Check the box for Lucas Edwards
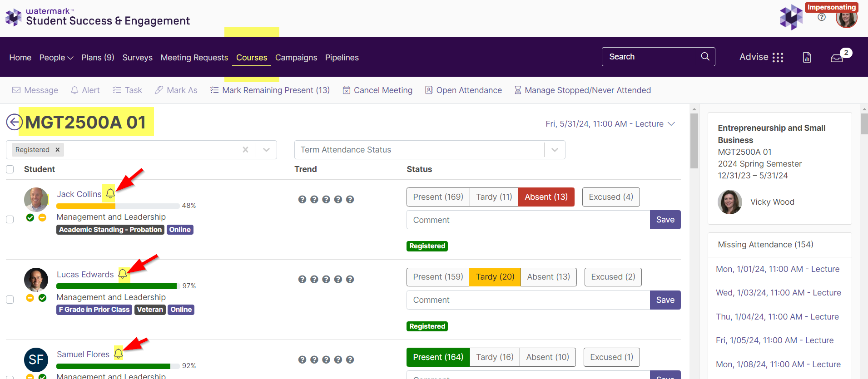Image resolution: width=868 pixels, height=379 pixels. (x=10, y=300)
